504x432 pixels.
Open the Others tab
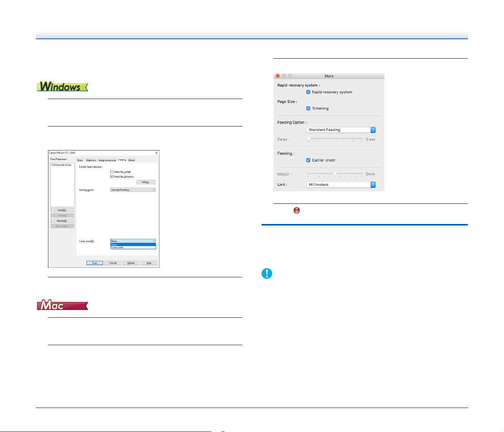(131, 160)
